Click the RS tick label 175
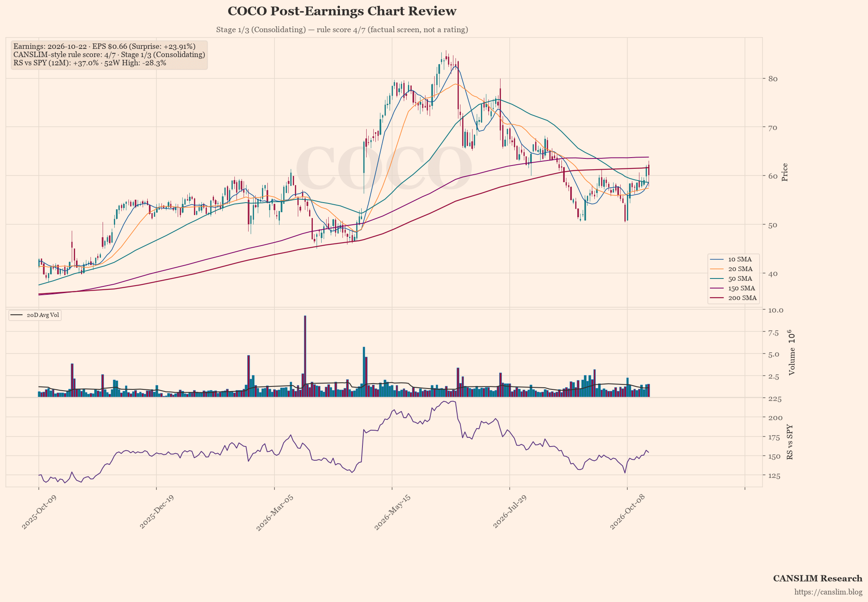The image size is (868, 602). [775, 438]
